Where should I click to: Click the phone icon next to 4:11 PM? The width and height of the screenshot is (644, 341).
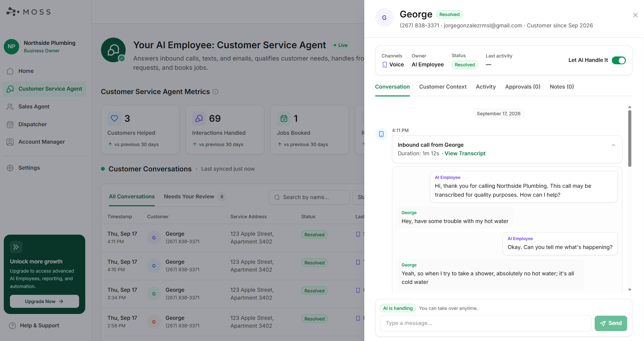381,134
